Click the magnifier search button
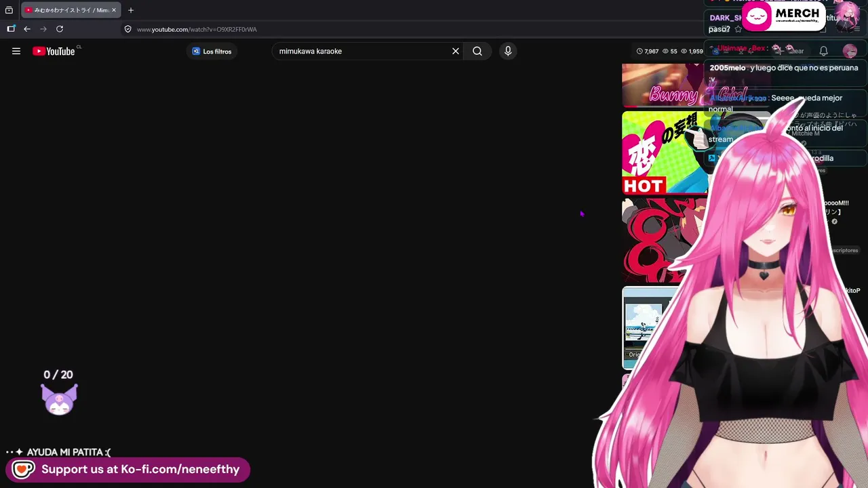The image size is (868, 488). click(x=477, y=51)
